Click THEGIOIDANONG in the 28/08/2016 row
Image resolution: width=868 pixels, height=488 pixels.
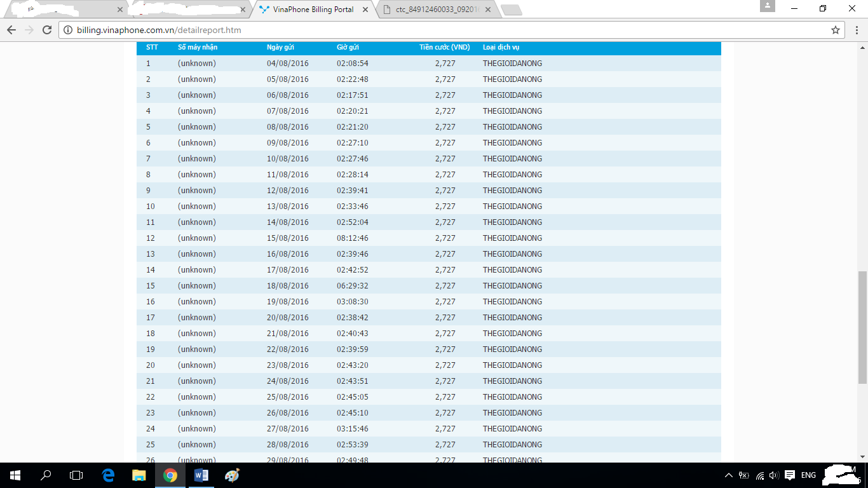pos(513,445)
